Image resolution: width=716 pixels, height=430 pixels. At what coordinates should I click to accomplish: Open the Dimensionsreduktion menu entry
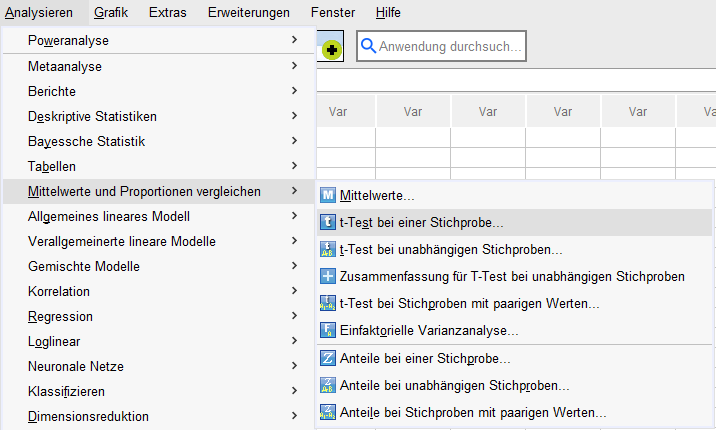click(x=158, y=416)
